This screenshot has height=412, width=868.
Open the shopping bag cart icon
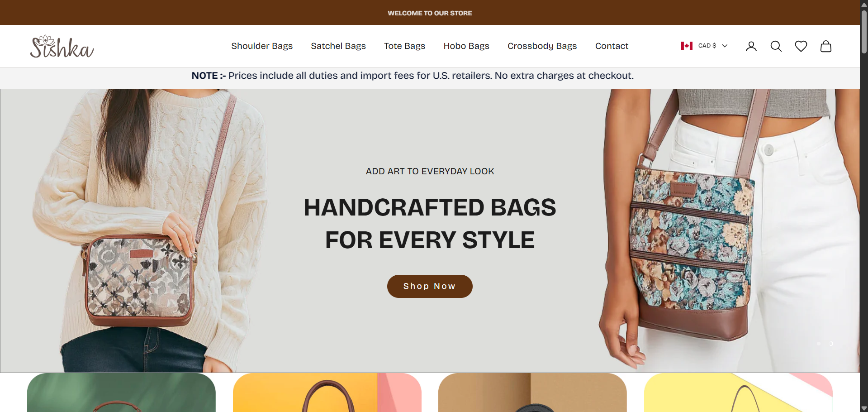[825, 46]
